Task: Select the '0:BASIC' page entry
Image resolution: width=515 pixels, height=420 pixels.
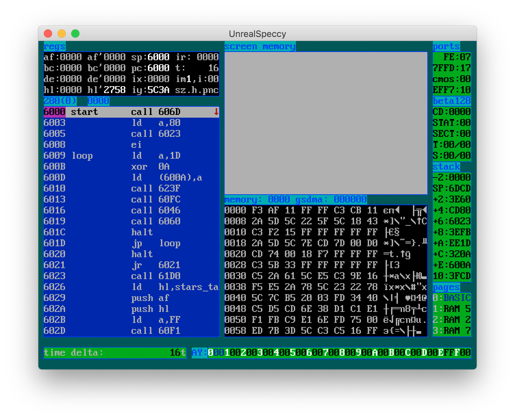Action: point(452,298)
